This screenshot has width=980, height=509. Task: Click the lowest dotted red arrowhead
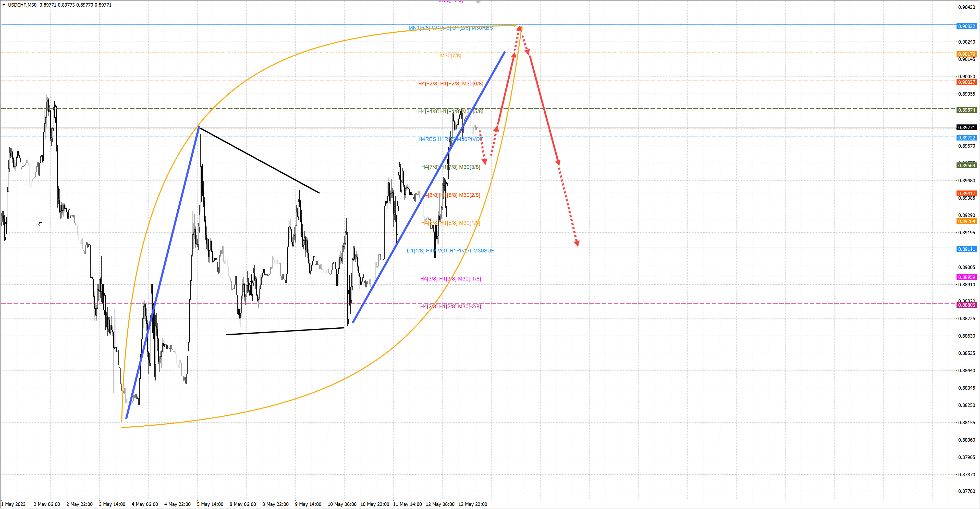point(577,243)
